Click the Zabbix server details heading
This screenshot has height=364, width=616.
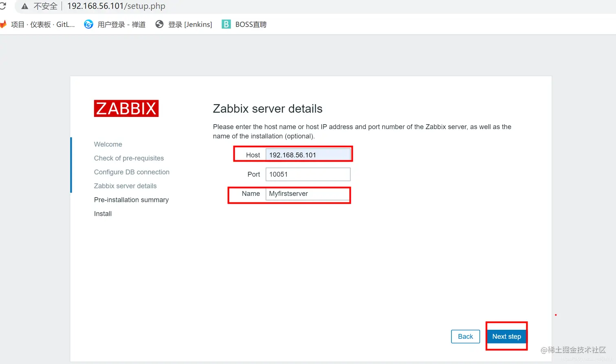[268, 109]
